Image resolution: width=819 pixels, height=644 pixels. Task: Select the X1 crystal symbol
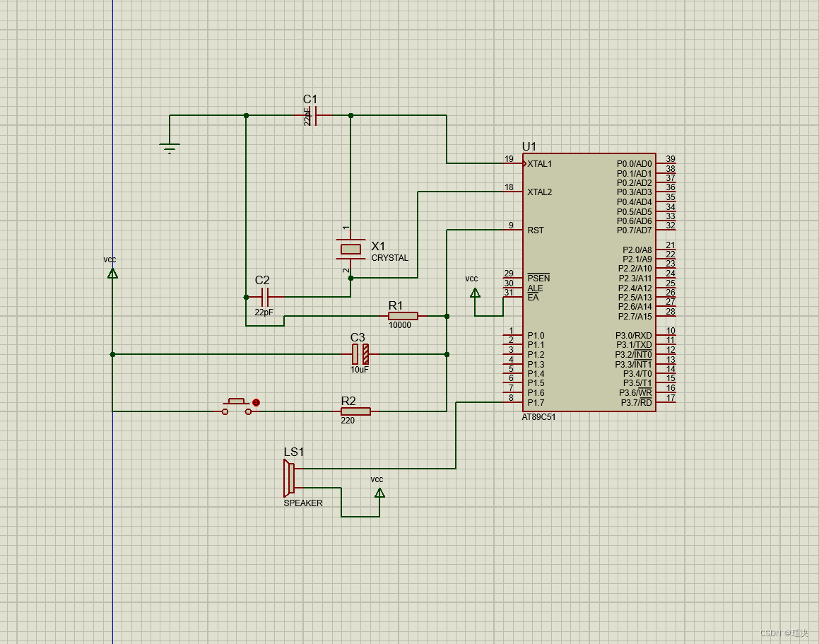(x=350, y=249)
